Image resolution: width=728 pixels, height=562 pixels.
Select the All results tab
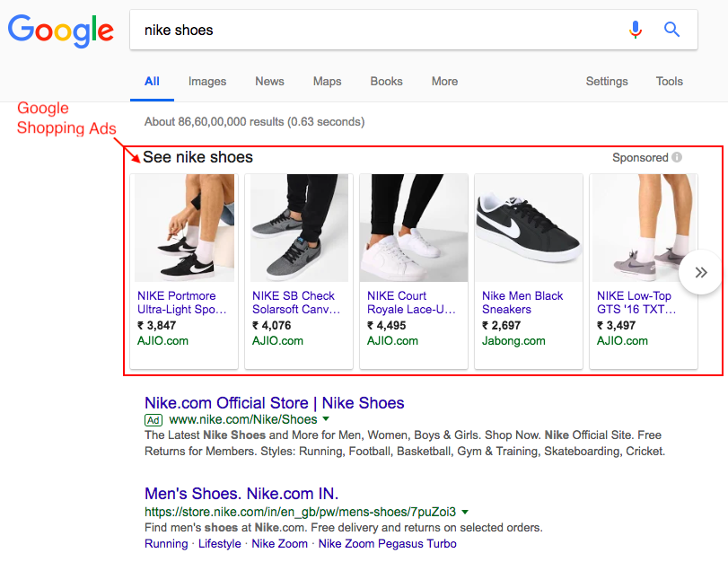tap(152, 82)
